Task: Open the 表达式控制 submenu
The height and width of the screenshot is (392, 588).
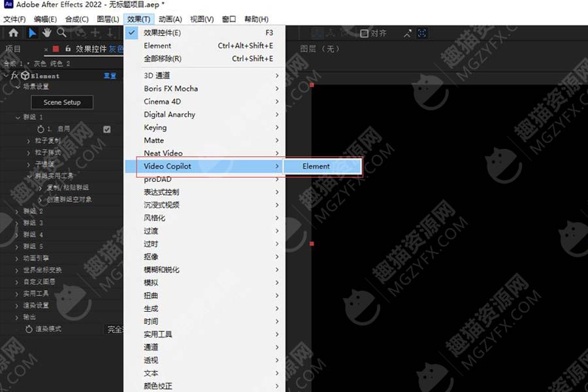Action: tap(204, 192)
